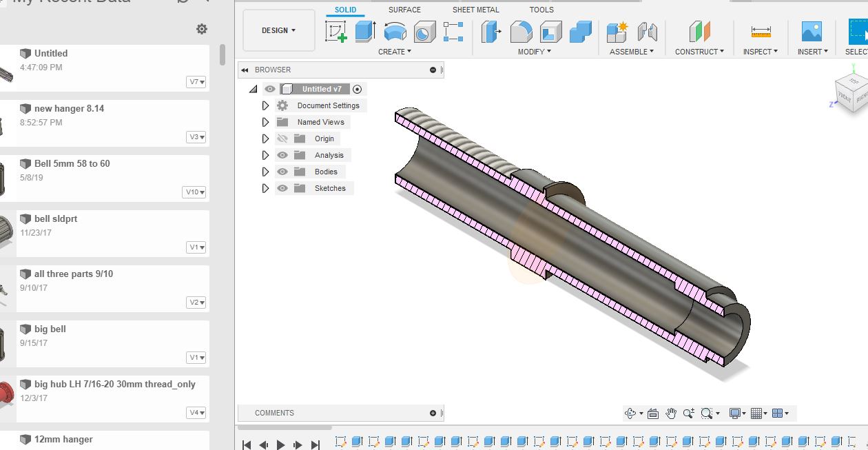This screenshot has height=450, width=868.
Task: Open the INSPECT menu dropdown
Action: (761, 52)
